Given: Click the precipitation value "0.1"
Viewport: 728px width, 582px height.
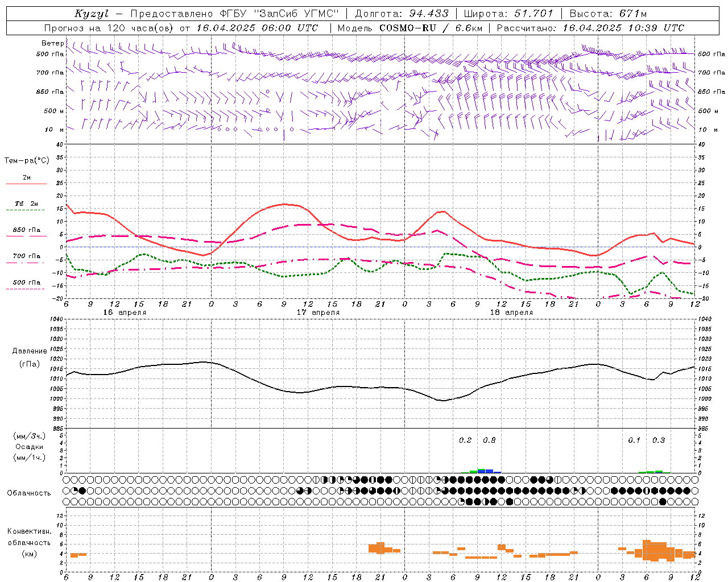Looking at the screenshot, I should [634, 440].
